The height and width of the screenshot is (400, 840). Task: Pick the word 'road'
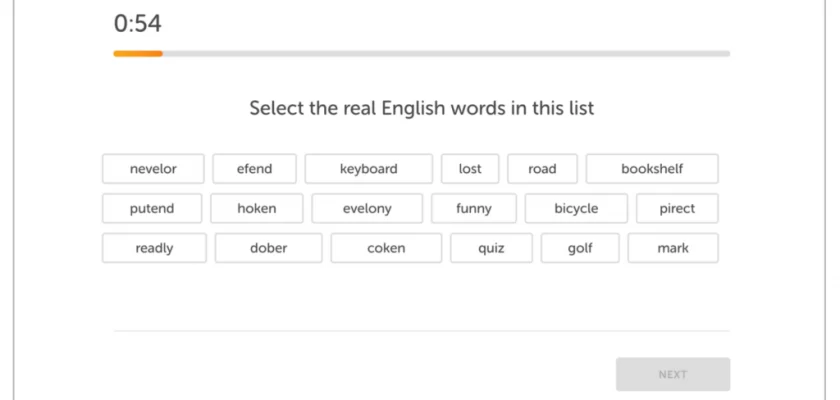pyautogui.click(x=542, y=169)
